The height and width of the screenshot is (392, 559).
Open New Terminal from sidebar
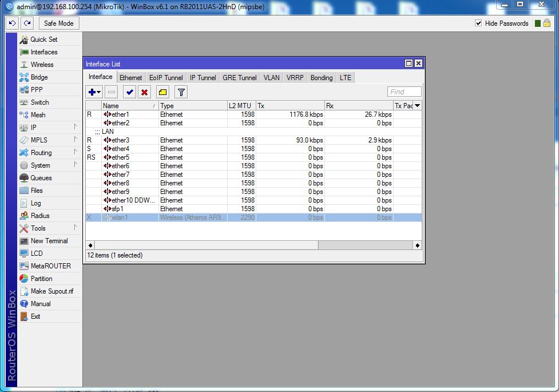pyautogui.click(x=50, y=241)
